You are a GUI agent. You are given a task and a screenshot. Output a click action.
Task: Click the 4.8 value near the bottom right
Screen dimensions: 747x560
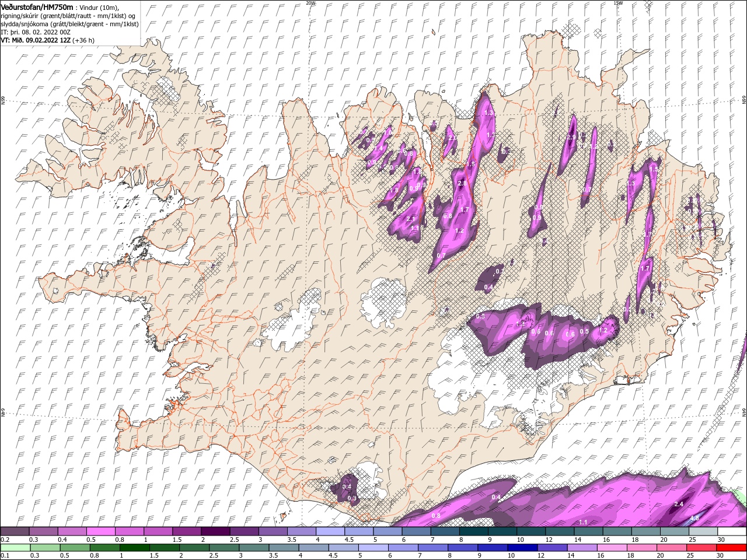click(694, 518)
